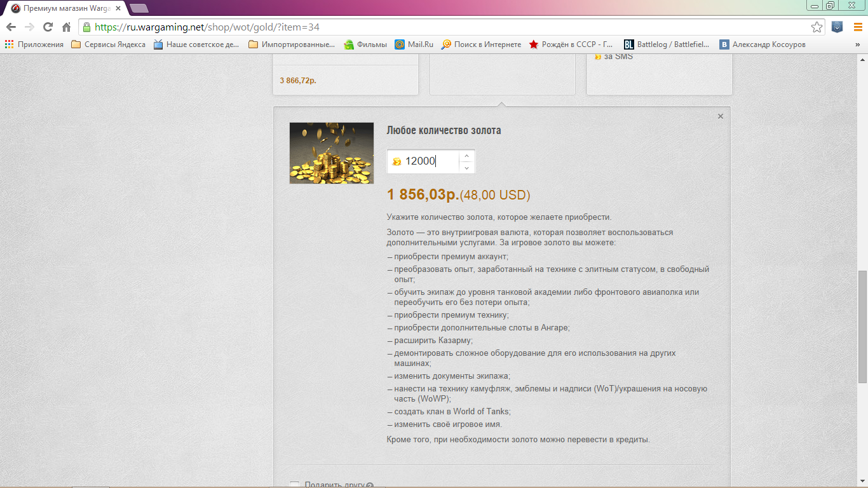
Task: Open the browser home page
Action: click(66, 27)
